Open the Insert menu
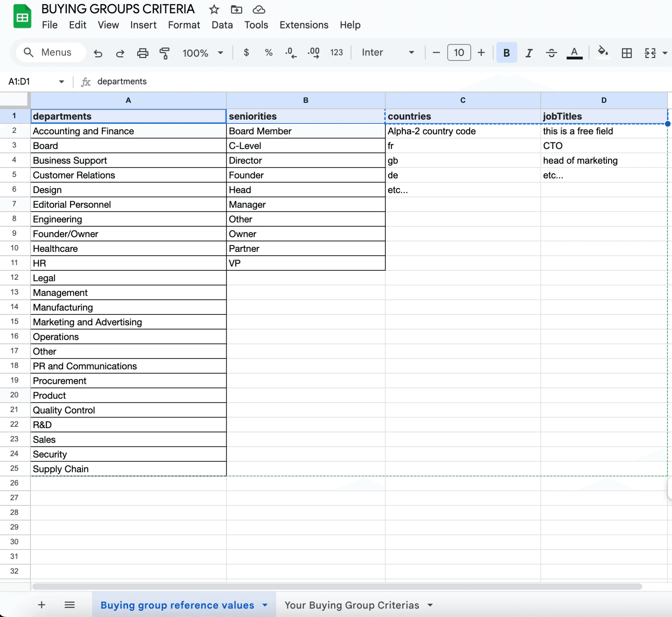This screenshot has height=617, width=672. 143,25
